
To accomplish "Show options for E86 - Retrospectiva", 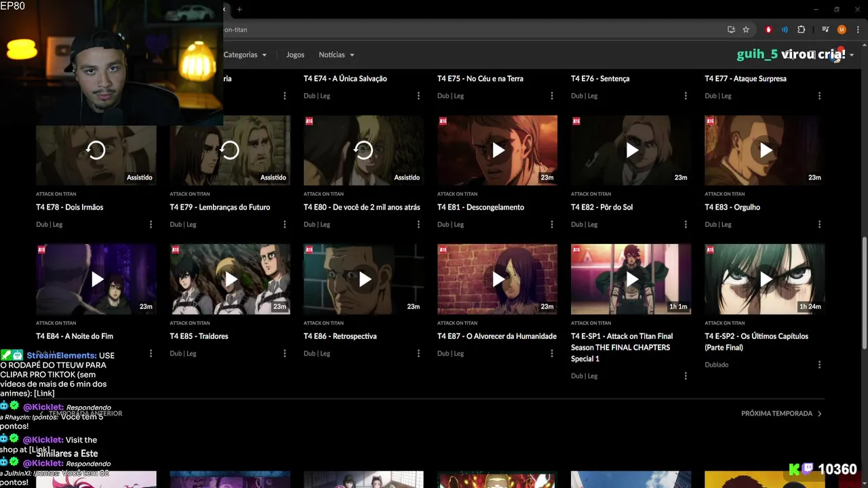I will 418,353.
